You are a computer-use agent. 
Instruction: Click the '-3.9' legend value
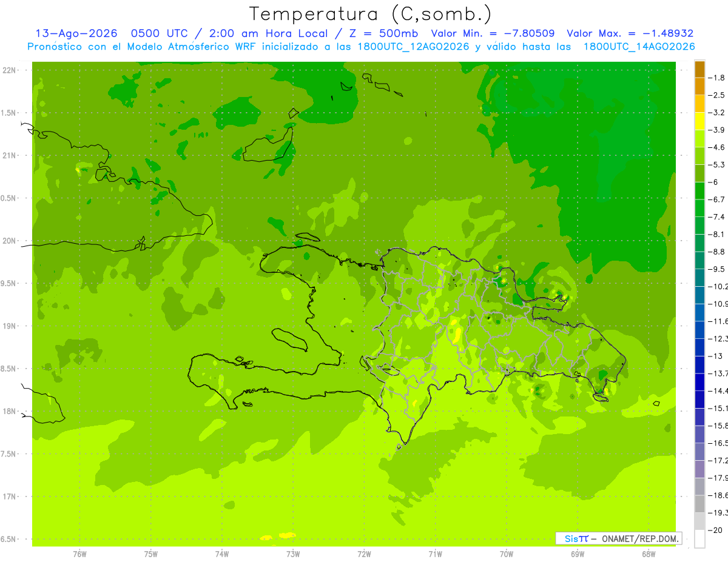(718, 130)
